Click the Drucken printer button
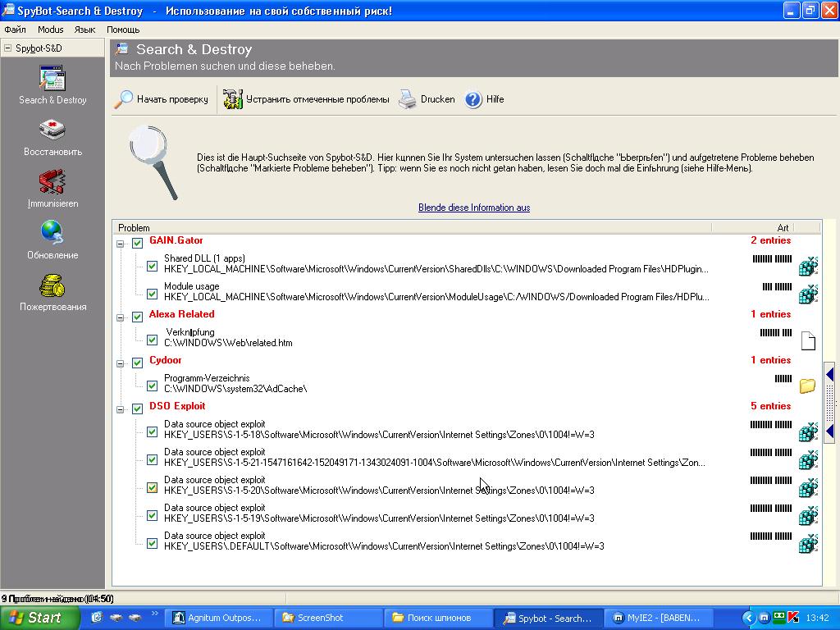Screen dimensions: 840x630 427,99
